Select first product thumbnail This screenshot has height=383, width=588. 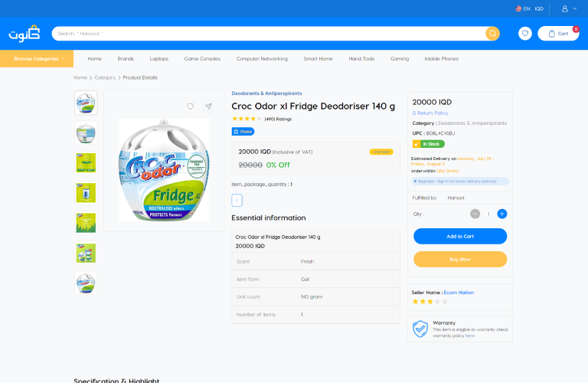(86, 103)
